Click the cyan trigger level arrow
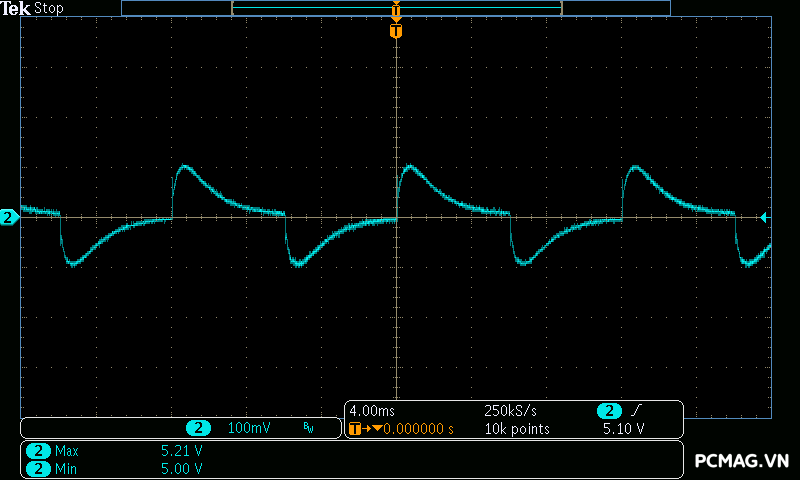This screenshot has width=800, height=480. [765, 217]
